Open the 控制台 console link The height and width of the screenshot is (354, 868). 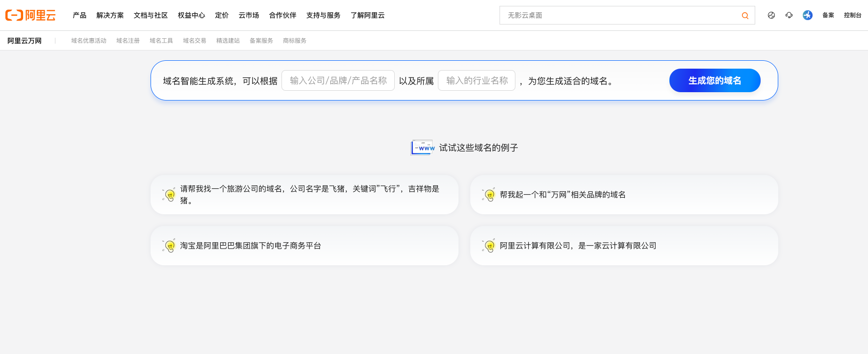852,15
